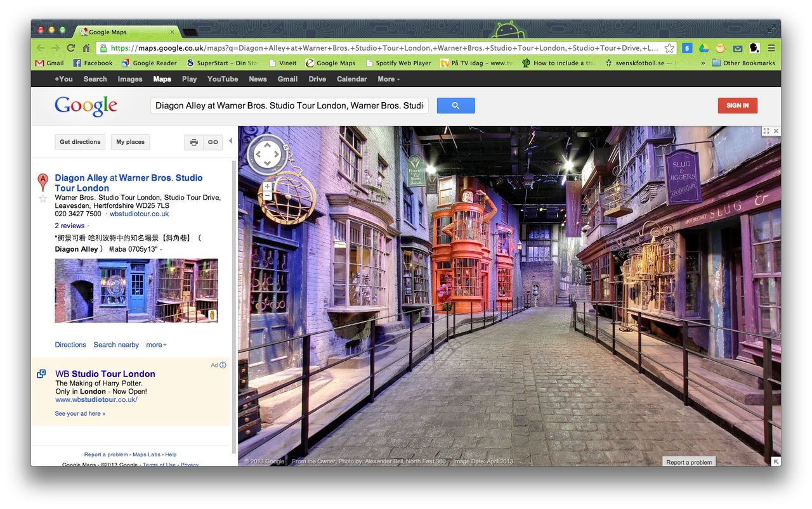The image size is (812, 509).
Task: Pan Street View up with the top arrow
Action: click(x=267, y=145)
